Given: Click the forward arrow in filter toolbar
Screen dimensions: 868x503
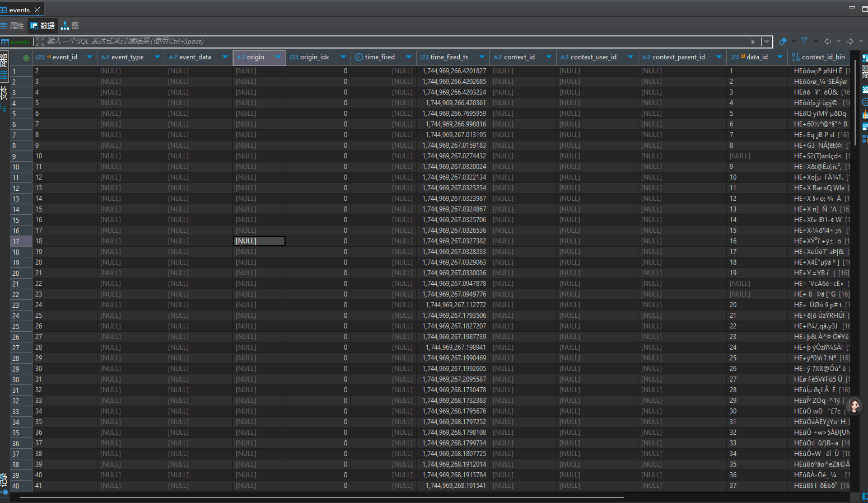Looking at the screenshot, I should pyautogui.click(x=850, y=41).
